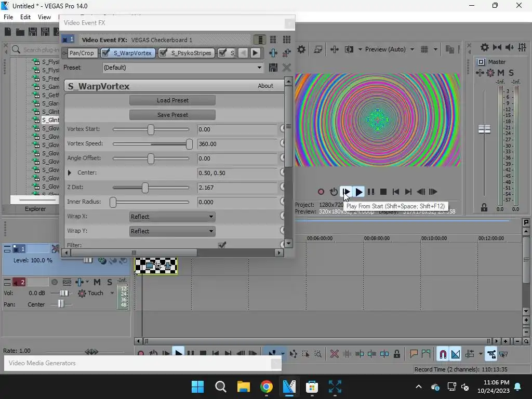Select the S_PsykoStripes effect tab
This screenshot has width=532, height=399.
191,53
